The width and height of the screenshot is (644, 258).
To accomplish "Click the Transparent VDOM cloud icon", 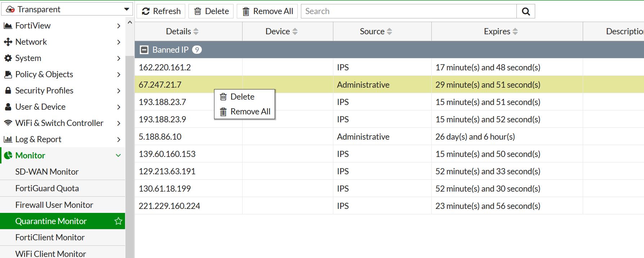I will click(x=10, y=9).
